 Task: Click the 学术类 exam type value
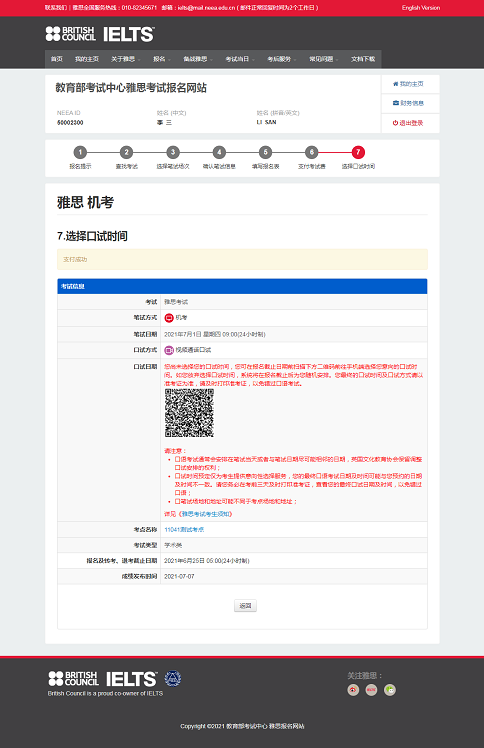click(x=173, y=545)
